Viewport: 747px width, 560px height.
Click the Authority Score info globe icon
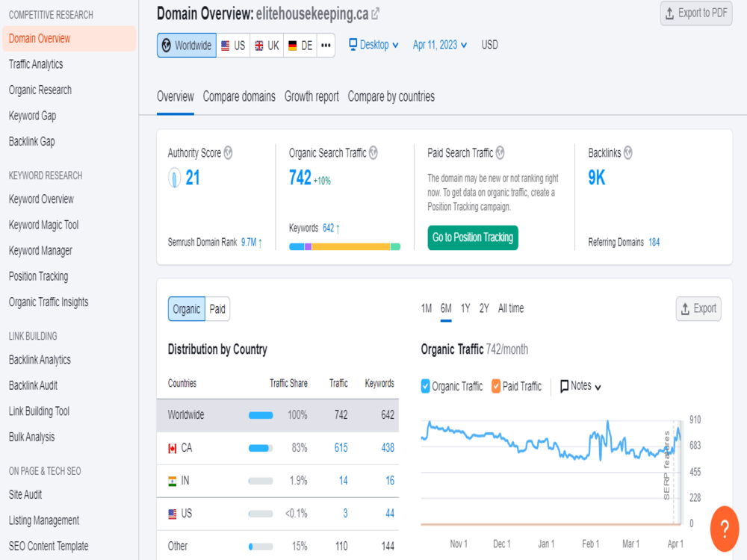(228, 153)
